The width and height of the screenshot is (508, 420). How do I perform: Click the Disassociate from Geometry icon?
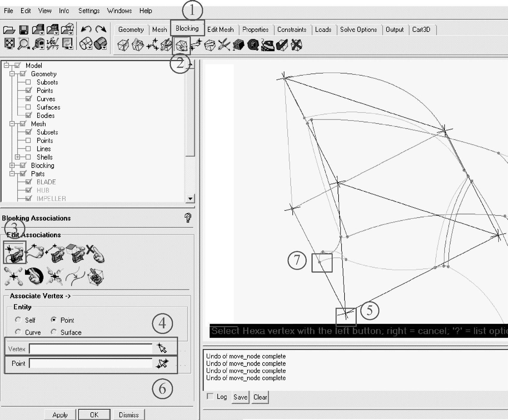coord(95,253)
